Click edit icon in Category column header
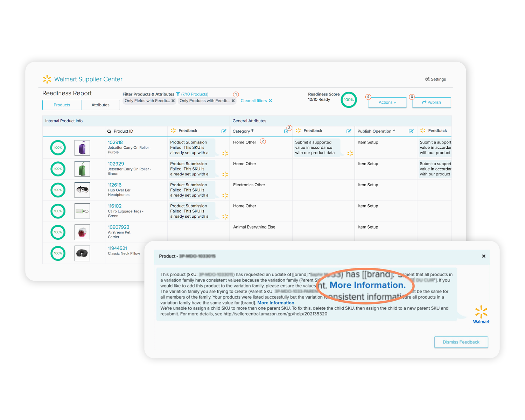This screenshot has height=420, width=525. coord(286,132)
